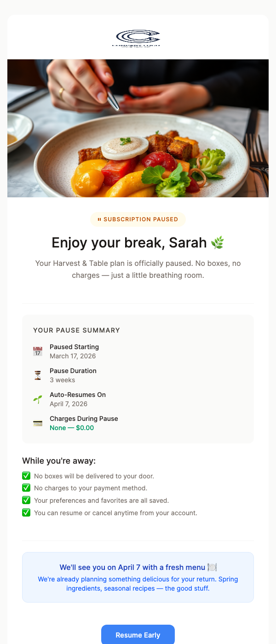The width and height of the screenshot is (276, 644).
Task: Click the checkmark beside 'No boxes will be delivered'
Action: (x=26, y=475)
